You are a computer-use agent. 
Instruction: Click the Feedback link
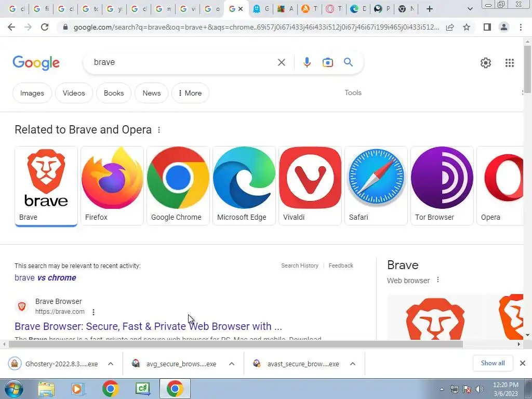pyautogui.click(x=341, y=265)
